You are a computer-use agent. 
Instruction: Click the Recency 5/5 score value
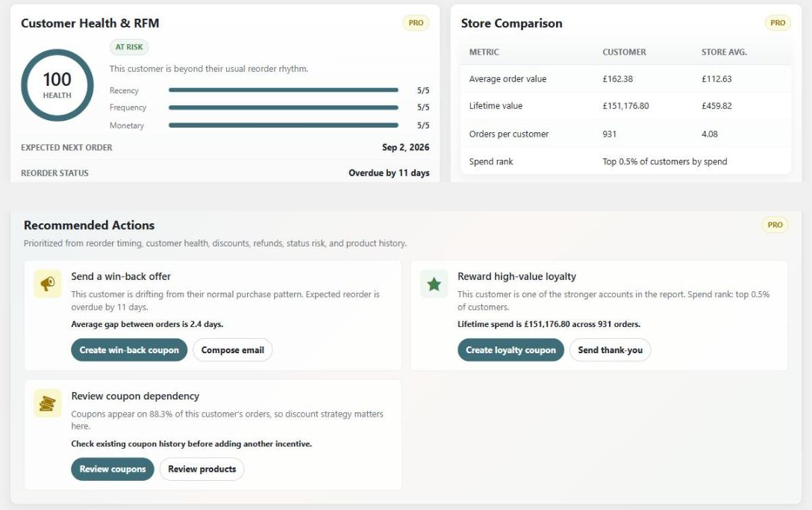[x=423, y=90]
